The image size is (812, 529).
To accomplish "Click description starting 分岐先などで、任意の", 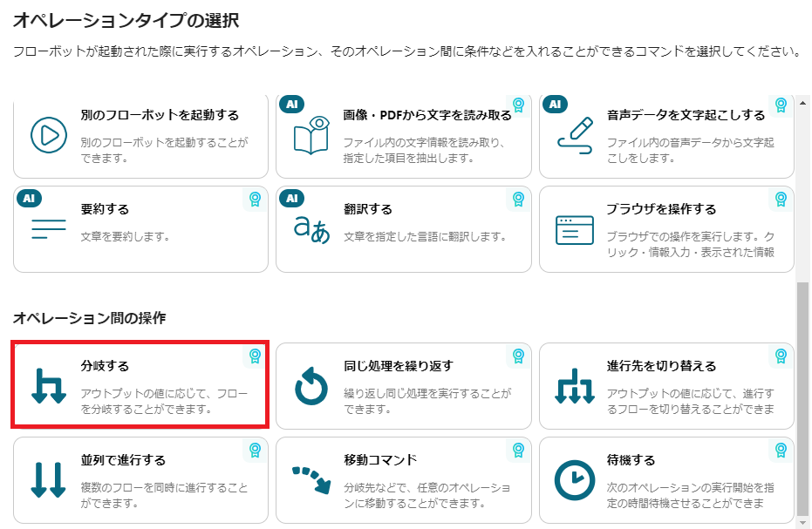I will (x=427, y=495).
